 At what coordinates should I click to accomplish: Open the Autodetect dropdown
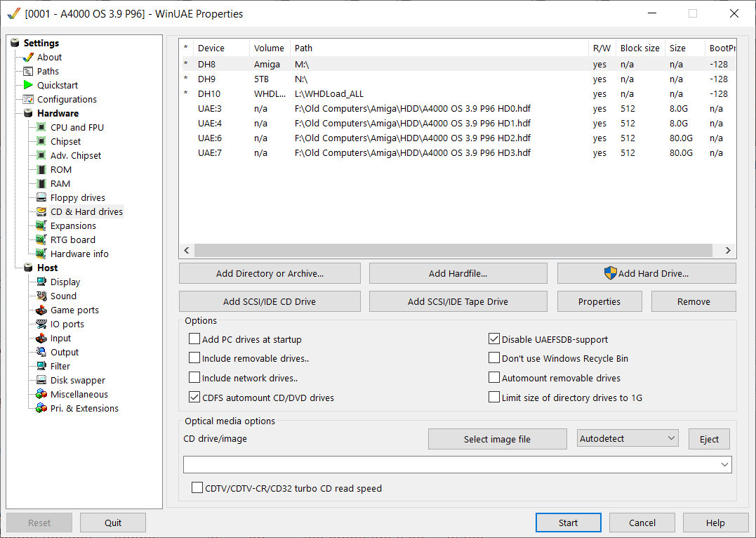pos(628,438)
